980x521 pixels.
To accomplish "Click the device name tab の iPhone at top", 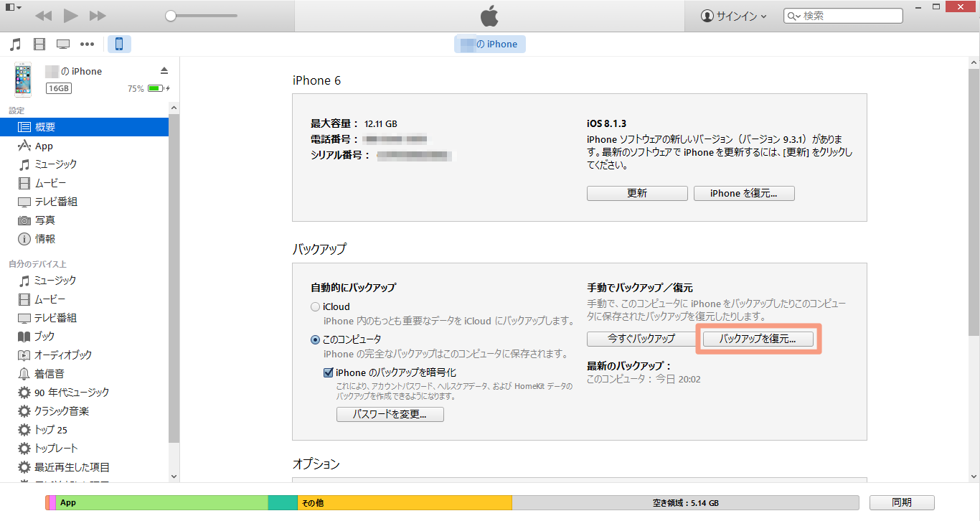I will pos(490,44).
